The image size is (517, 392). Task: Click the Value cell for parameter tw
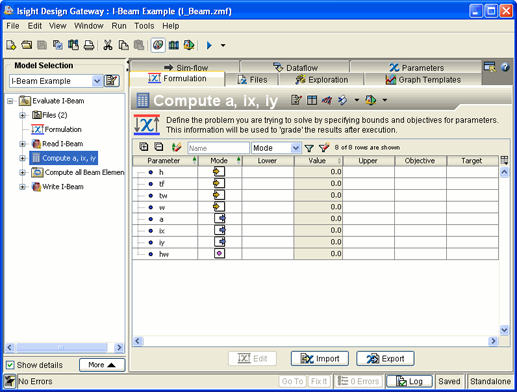click(318, 195)
